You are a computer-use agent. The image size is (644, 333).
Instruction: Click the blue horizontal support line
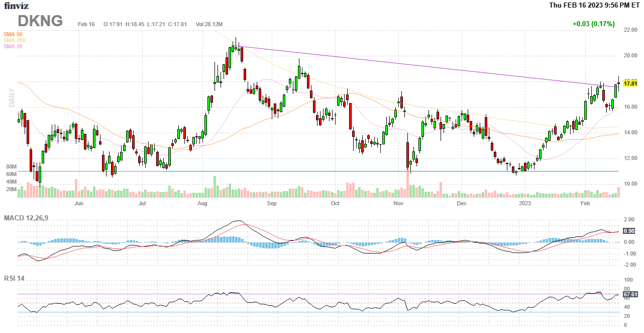pyautogui.click(x=301, y=171)
